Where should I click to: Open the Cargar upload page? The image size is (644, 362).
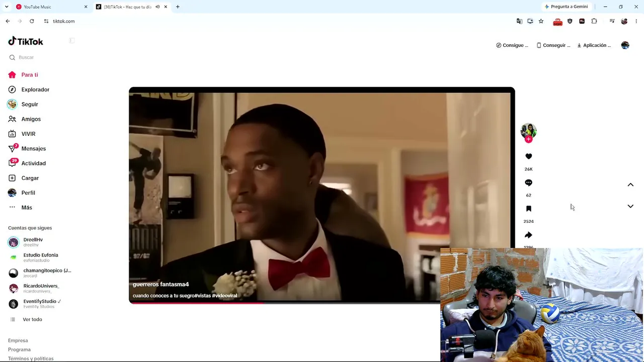[x=30, y=178]
